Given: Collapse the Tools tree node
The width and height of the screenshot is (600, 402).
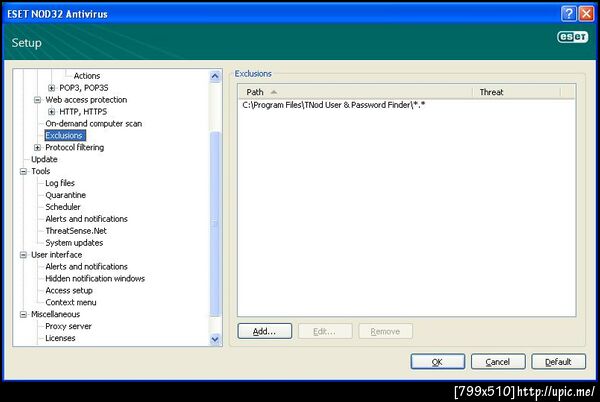Looking at the screenshot, I should [23, 171].
